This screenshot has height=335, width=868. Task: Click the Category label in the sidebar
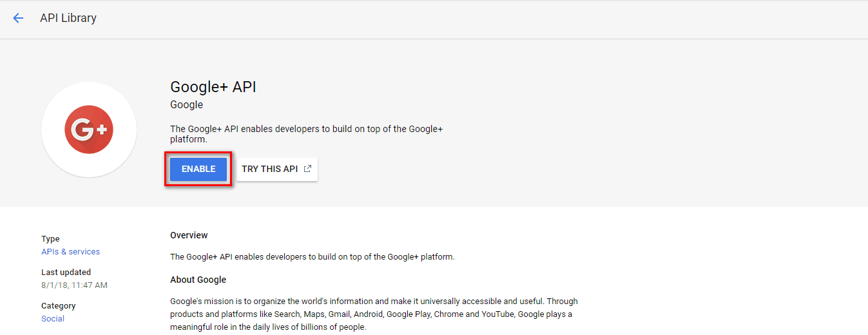click(59, 306)
